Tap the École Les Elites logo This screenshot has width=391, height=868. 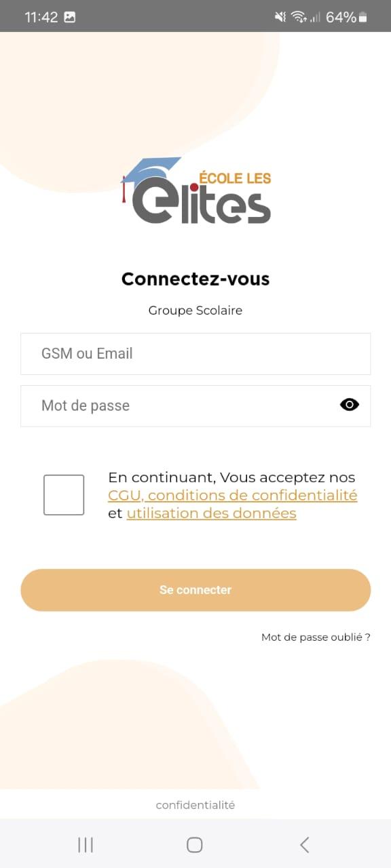(x=195, y=191)
